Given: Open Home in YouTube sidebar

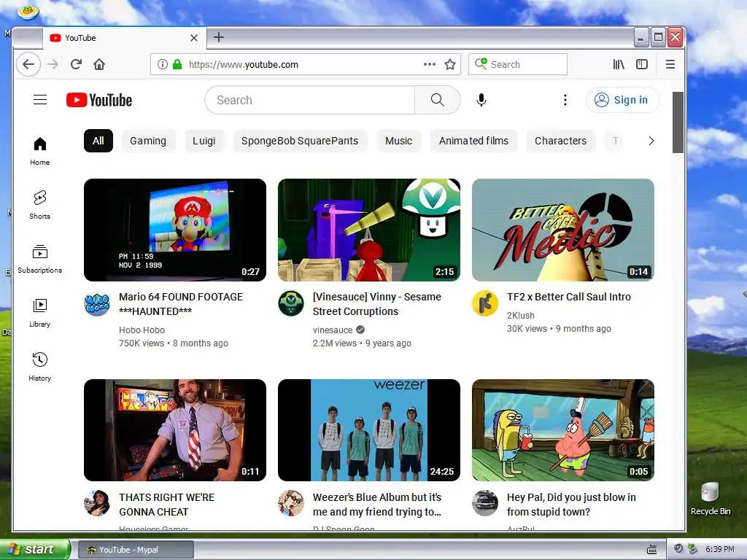Looking at the screenshot, I should pos(40,152).
